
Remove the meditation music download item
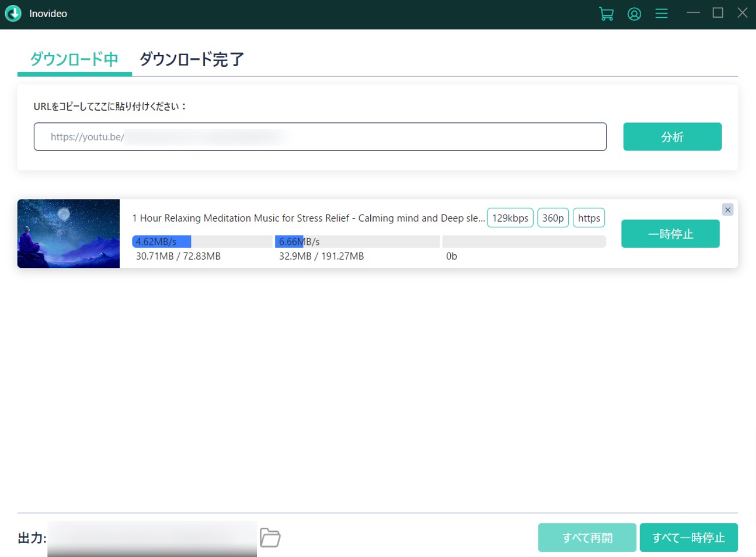728,210
